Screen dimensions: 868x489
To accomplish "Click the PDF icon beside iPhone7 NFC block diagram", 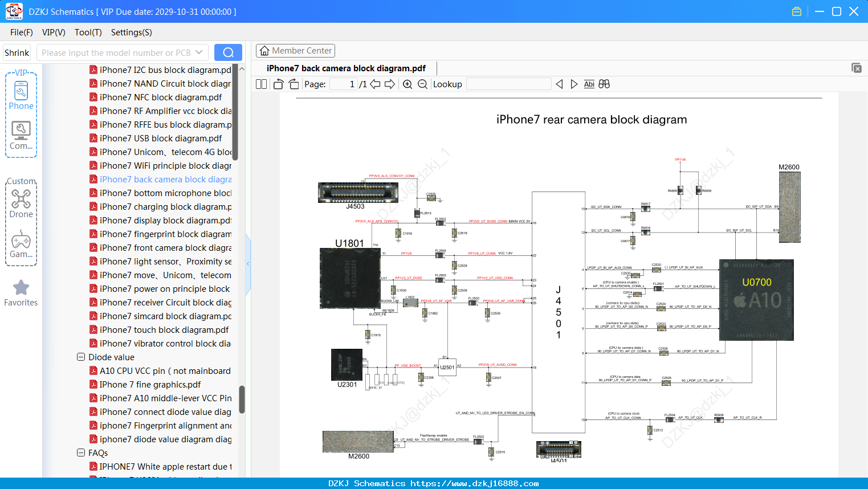I will [x=93, y=97].
